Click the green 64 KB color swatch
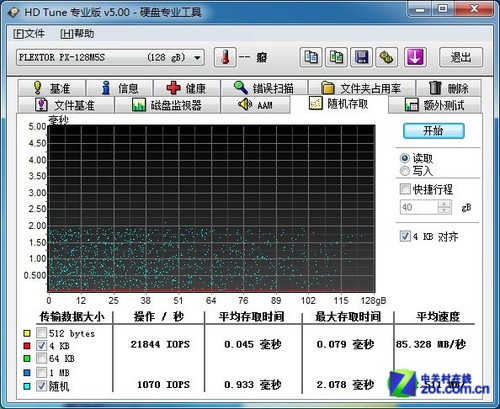The image size is (500, 409). (x=27, y=359)
